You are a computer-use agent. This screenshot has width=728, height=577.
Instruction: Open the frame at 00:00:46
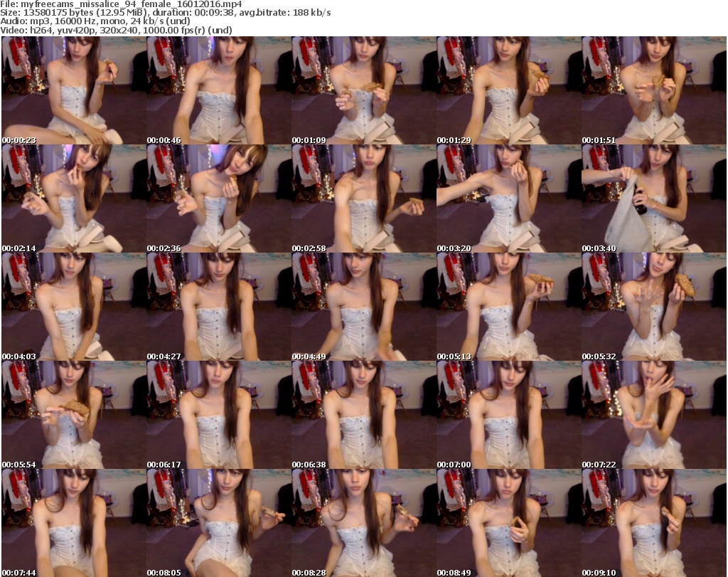tap(219, 90)
